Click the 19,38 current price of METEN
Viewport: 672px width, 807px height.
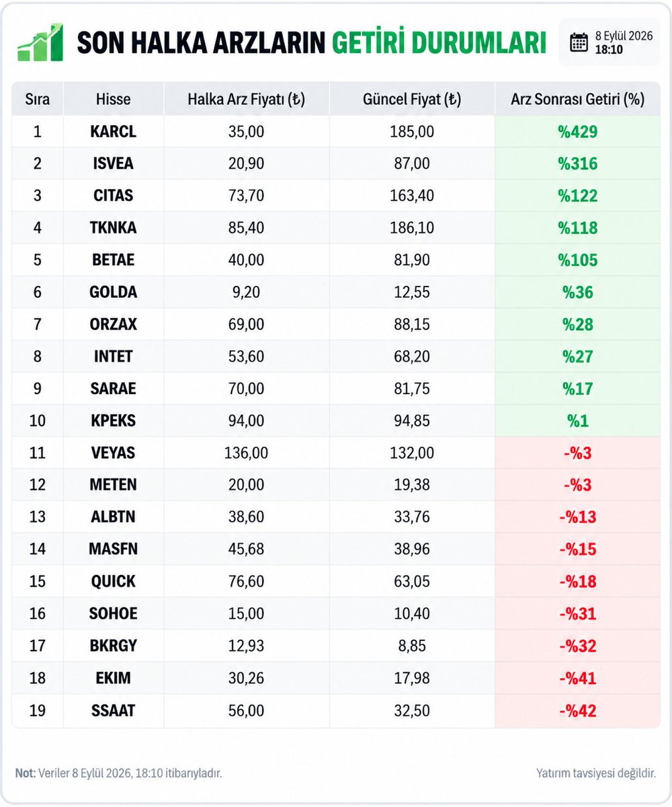click(411, 485)
